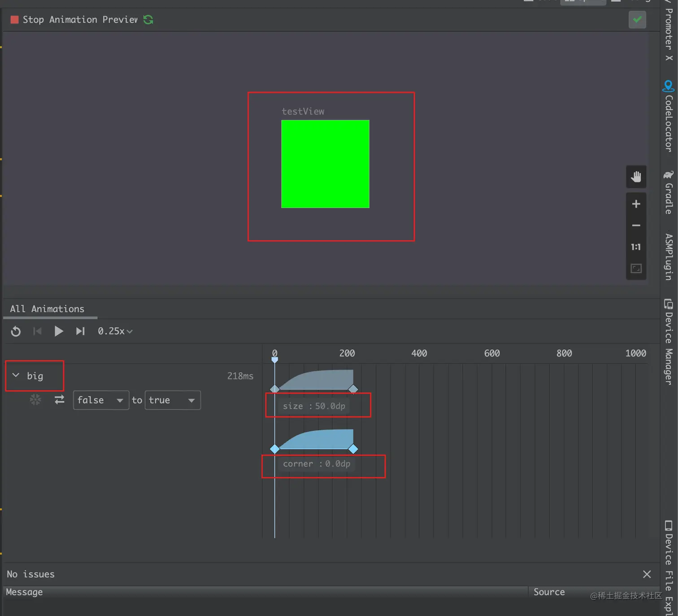Open the initial state 'false' dropdown
The image size is (678, 616).
tap(101, 400)
